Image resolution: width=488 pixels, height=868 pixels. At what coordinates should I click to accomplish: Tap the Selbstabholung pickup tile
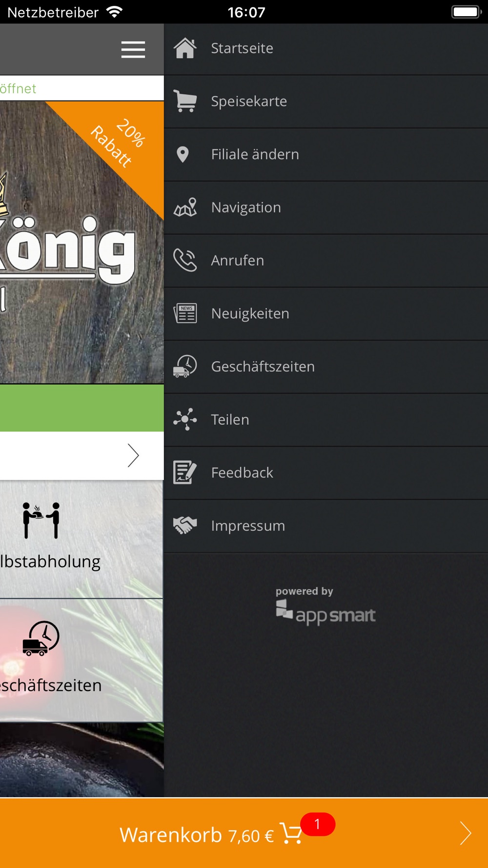click(81, 539)
